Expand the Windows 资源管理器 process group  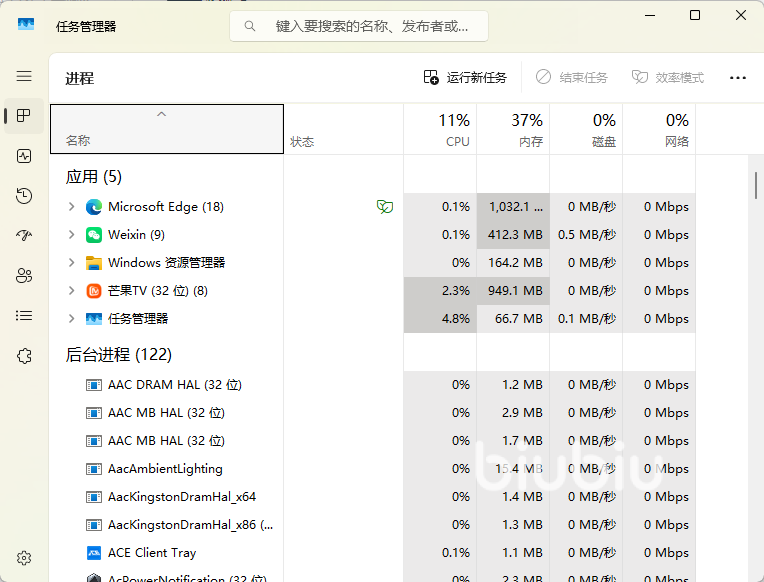pyautogui.click(x=71, y=263)
